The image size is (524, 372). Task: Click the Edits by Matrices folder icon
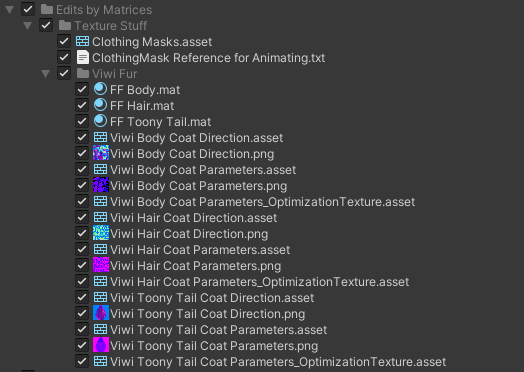pos(47,9)
